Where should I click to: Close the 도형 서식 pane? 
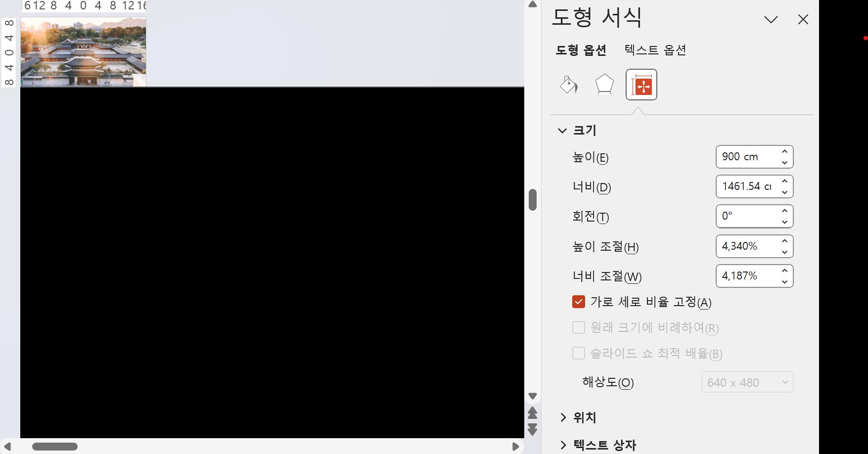pyautogui.click(x=803, y=19)
